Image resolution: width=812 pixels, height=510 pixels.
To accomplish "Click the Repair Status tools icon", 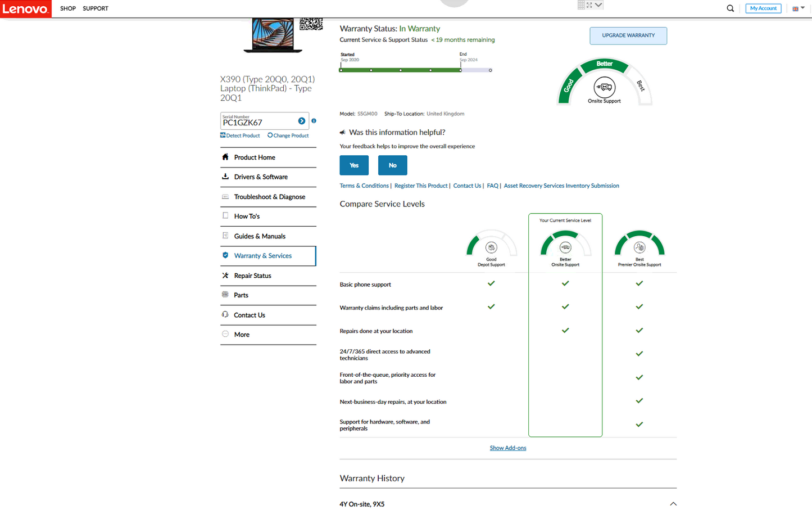I will coord(225,276).
